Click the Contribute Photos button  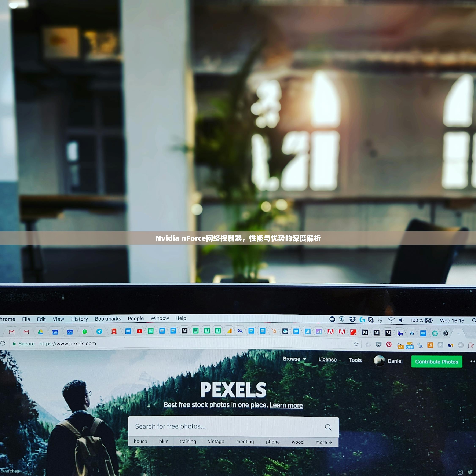pos(436,361)
